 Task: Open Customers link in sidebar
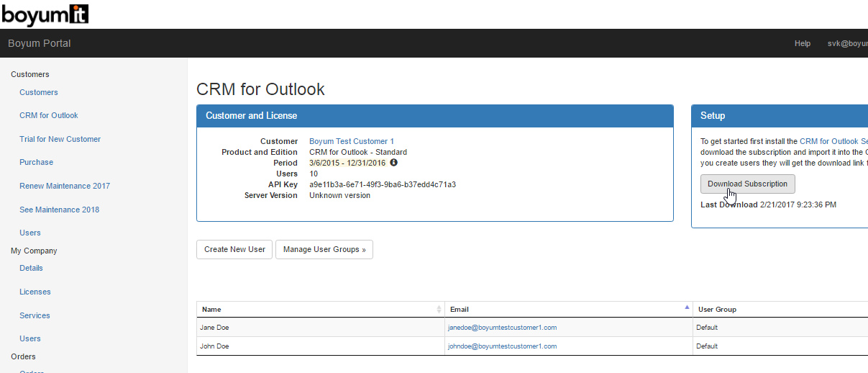pyautogui.click(x=39, y=92)
